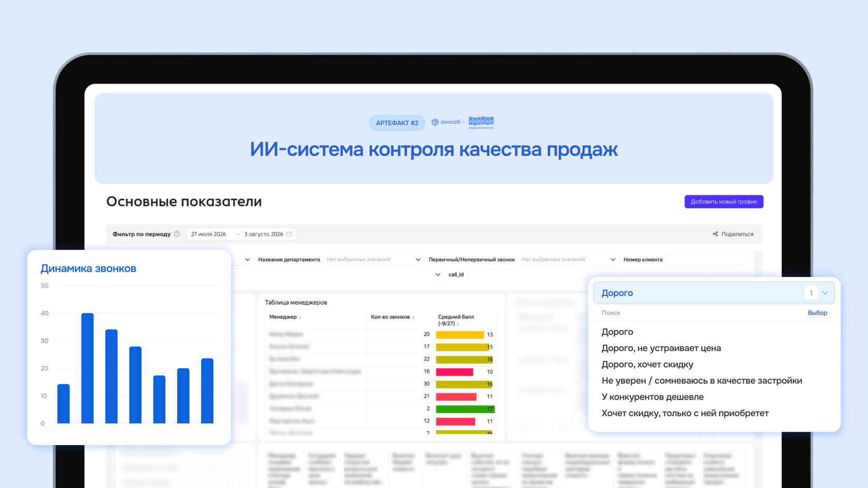The height and width of the screenshot is (488, 868).
Task: Click the Основные показатели heading
Action: (x=184, y=201)
